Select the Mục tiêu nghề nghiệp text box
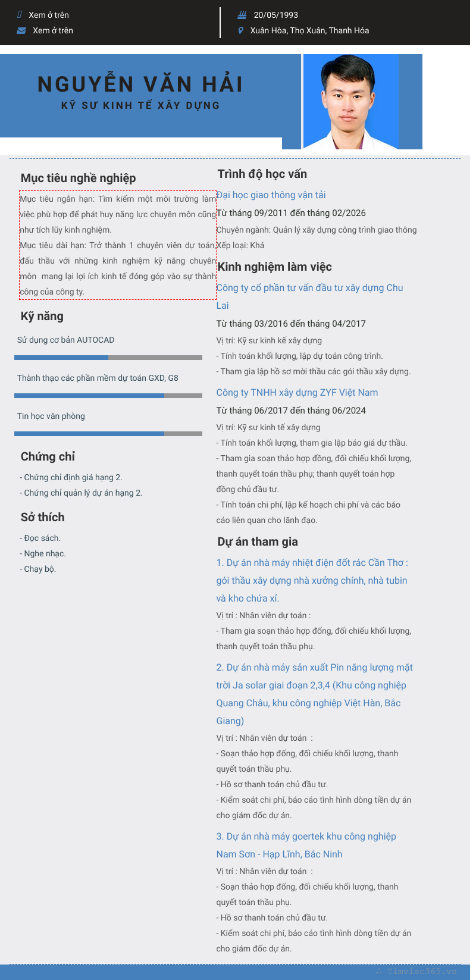The width and height of the screenshot is (476, 980). tap(118, 245)
